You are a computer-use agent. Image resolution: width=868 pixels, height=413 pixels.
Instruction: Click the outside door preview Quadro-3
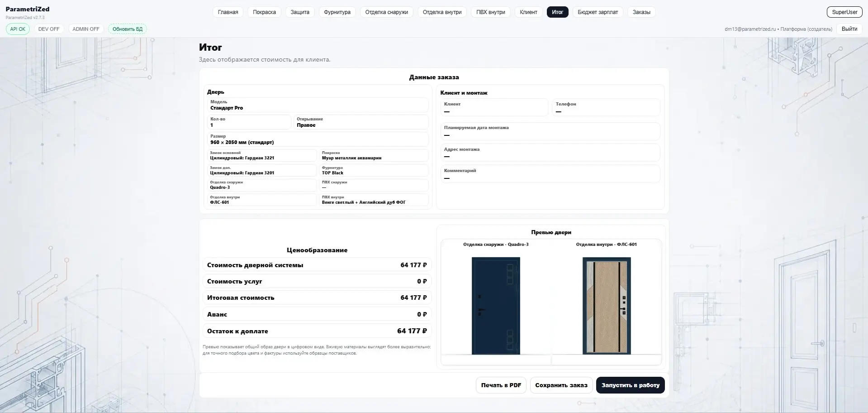[x=496, y=306]
